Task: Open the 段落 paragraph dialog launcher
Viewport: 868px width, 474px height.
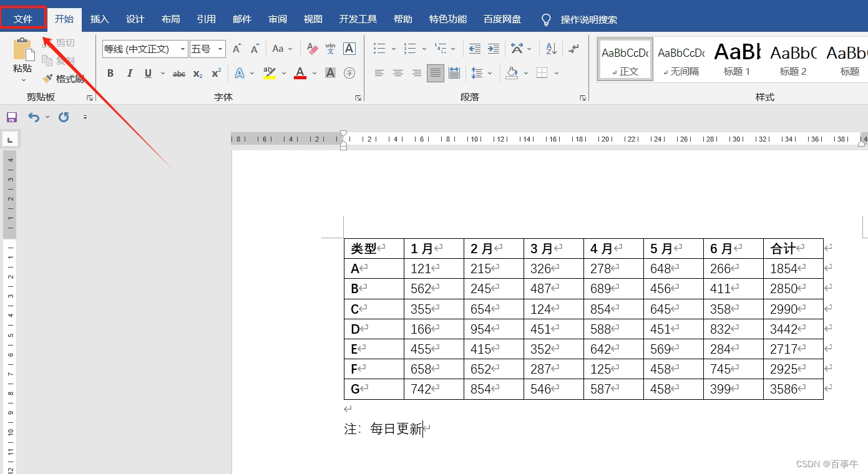Action: coord(583,98)
